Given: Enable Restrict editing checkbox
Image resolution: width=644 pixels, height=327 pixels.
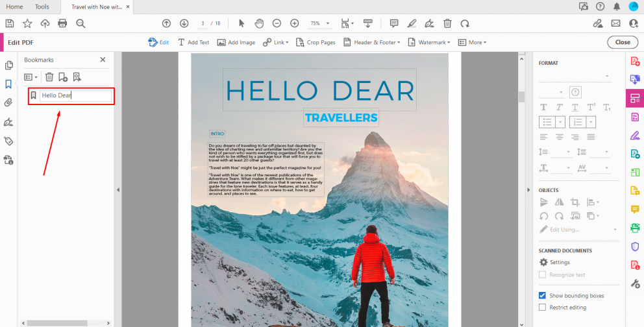Looking at the screenshot, I should click(543, 308).
